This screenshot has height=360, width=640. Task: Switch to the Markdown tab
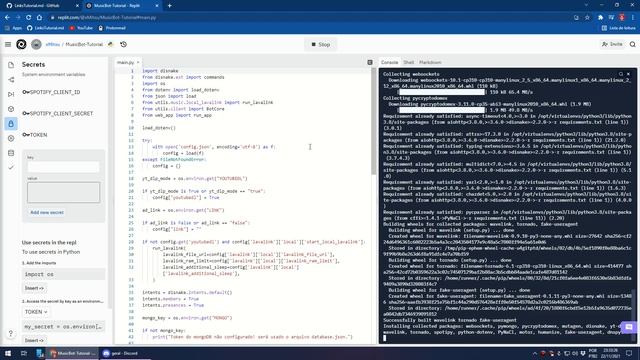coord(430,62)
